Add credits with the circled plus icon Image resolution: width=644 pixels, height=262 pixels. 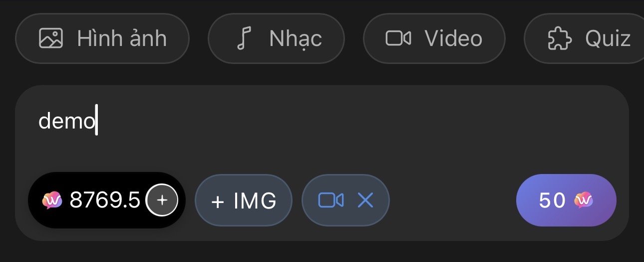click(x=161, y=200)
